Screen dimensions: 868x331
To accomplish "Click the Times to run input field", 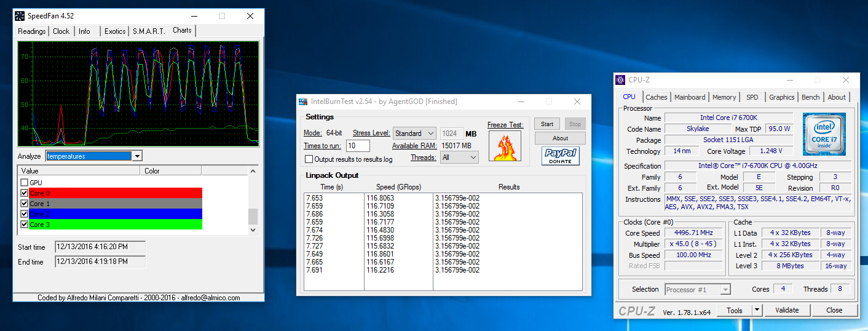I will [x=358, y=146].
